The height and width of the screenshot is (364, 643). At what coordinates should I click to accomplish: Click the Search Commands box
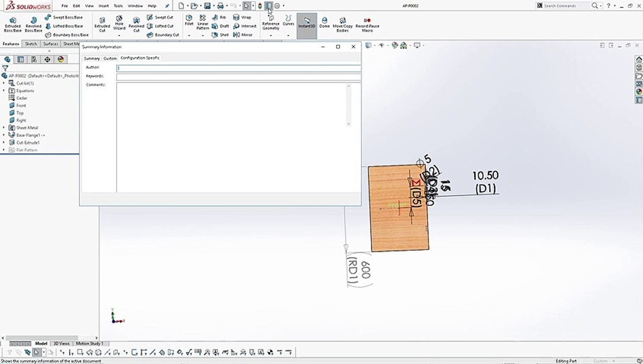(563, 6)
